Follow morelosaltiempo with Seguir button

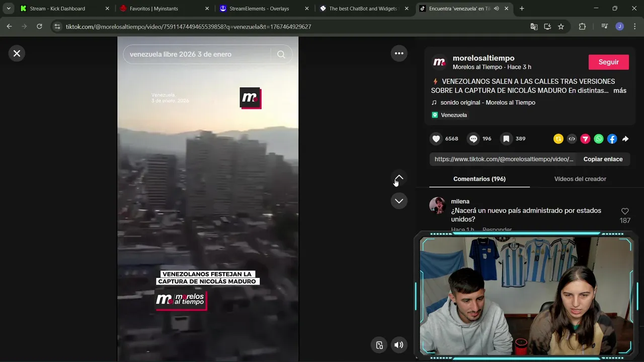point(608,62)
